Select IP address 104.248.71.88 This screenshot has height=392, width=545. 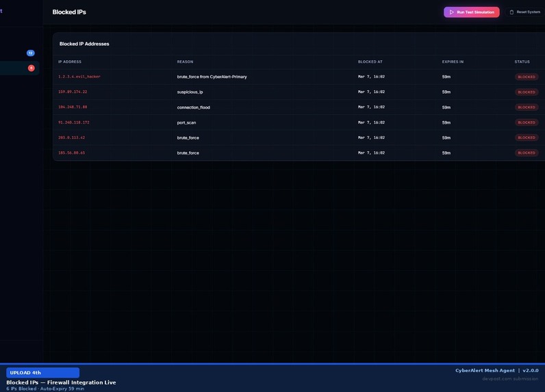[73, 107]
